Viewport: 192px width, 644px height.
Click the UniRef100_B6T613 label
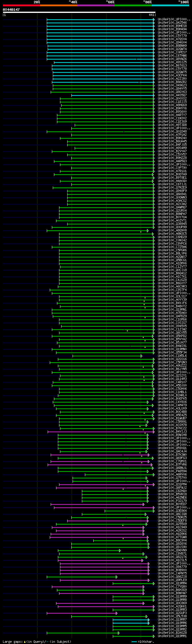tap(172, 65)
